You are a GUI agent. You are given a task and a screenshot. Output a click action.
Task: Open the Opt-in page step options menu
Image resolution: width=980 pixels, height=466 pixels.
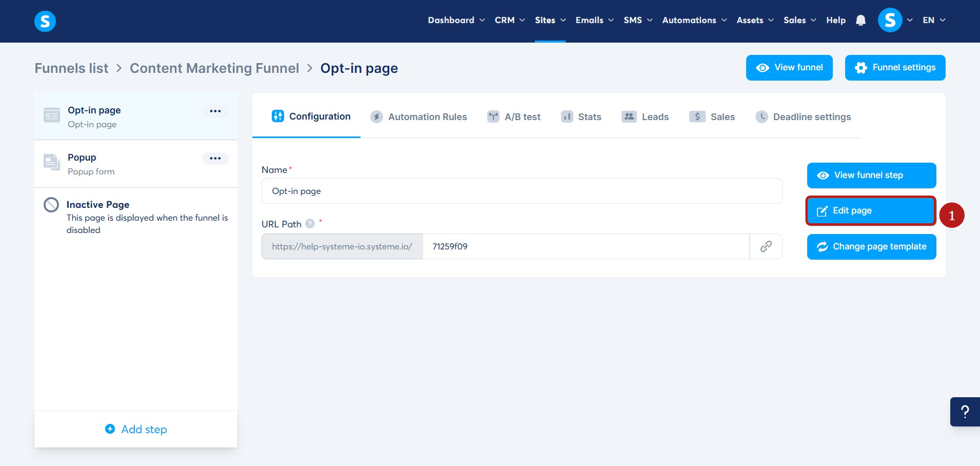(x=215, y=111)
